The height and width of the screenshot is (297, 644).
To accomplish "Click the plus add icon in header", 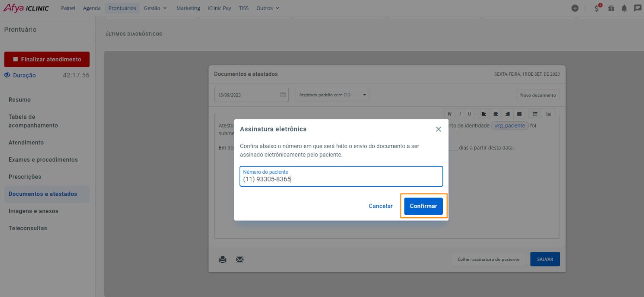I will click(575, 8).
